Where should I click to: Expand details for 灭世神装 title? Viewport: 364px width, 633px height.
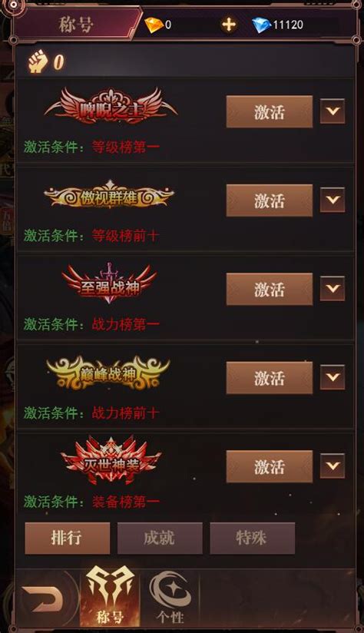coord(333,466)
